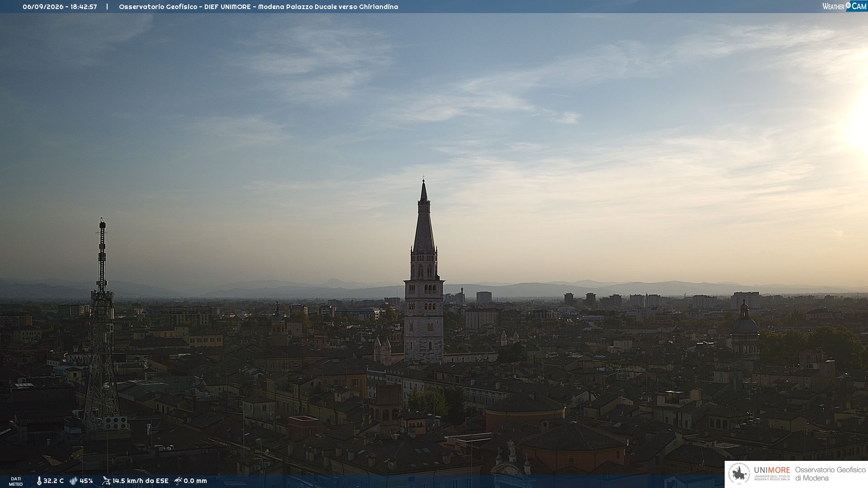Click the 14.5 km/h da ESE wind reading
The height and width of the screenshot is (488, 868).
click(140, 481)
